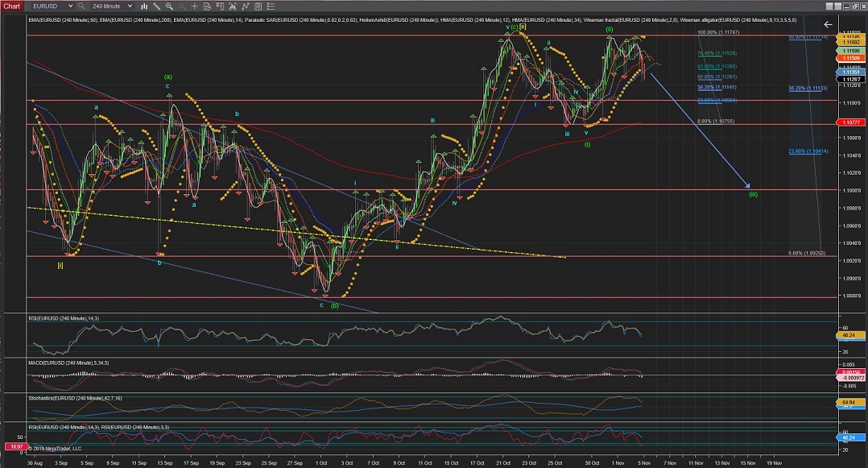Open the chart bar style icon

tap(143, 6)
